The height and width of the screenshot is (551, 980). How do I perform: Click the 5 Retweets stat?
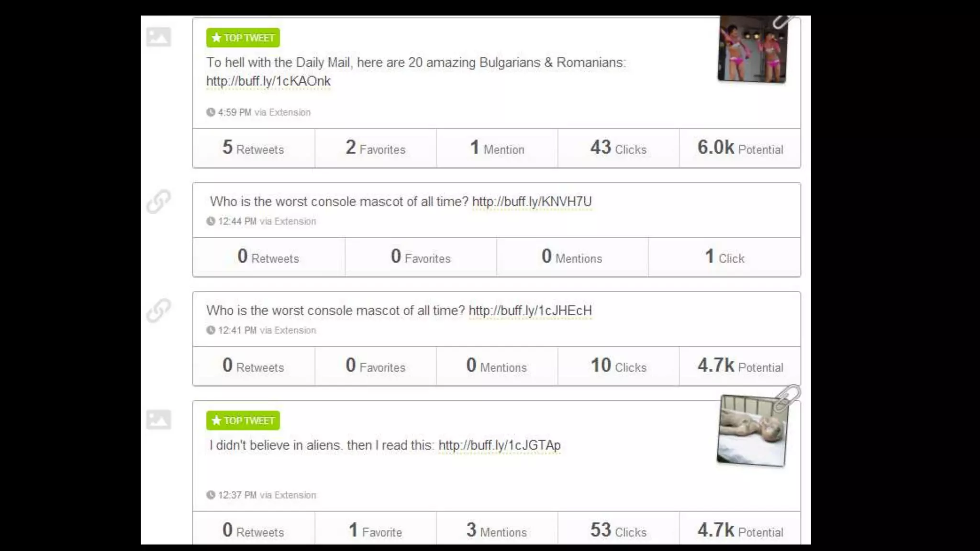pyautogui.click(x=253, y=148)
